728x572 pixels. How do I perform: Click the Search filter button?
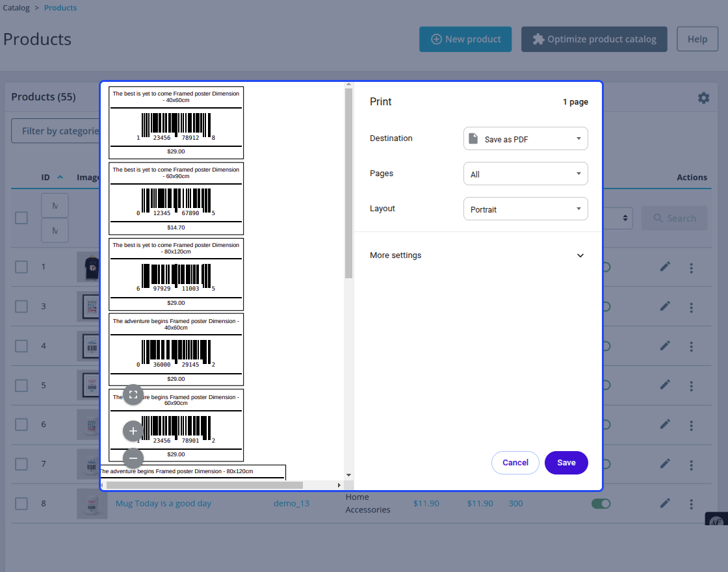(675, 218)
